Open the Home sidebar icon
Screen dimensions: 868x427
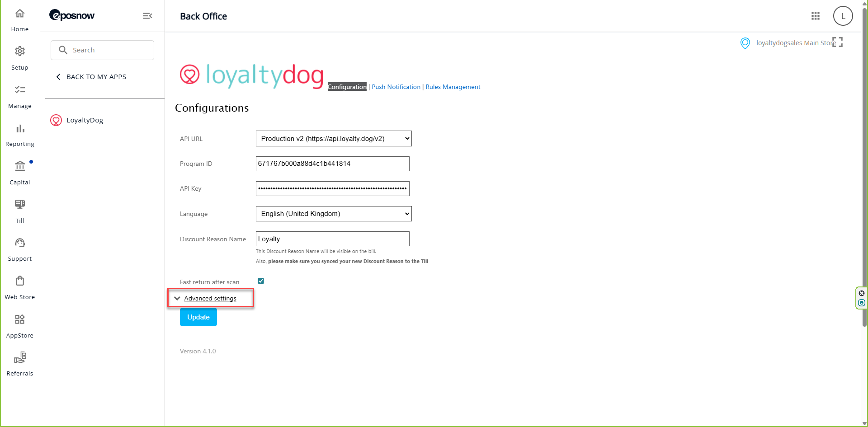(x=20, y=14)
